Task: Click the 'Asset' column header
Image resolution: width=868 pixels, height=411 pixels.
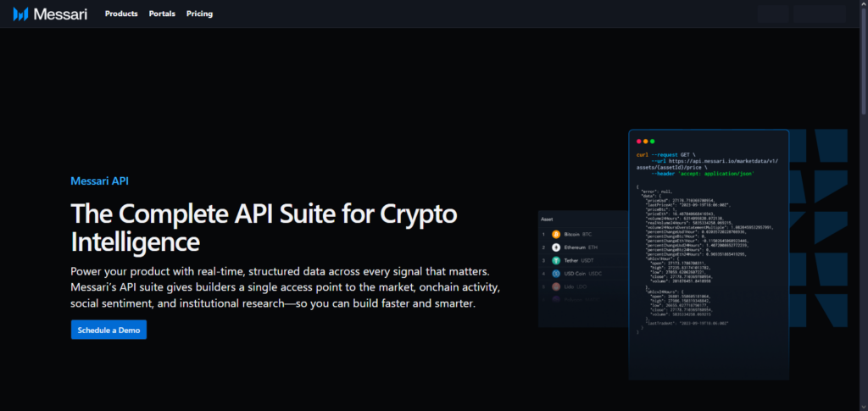Action: click(x=547, y=219)
